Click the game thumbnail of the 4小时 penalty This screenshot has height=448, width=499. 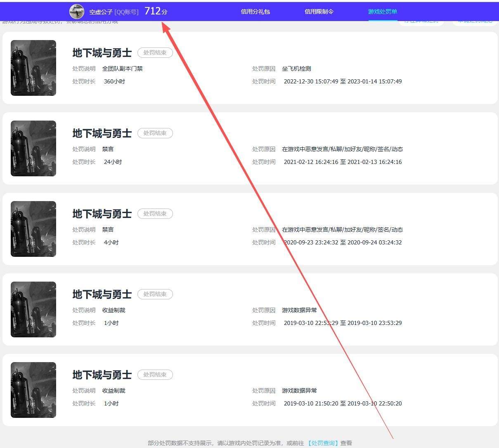(x=33, y=229)
